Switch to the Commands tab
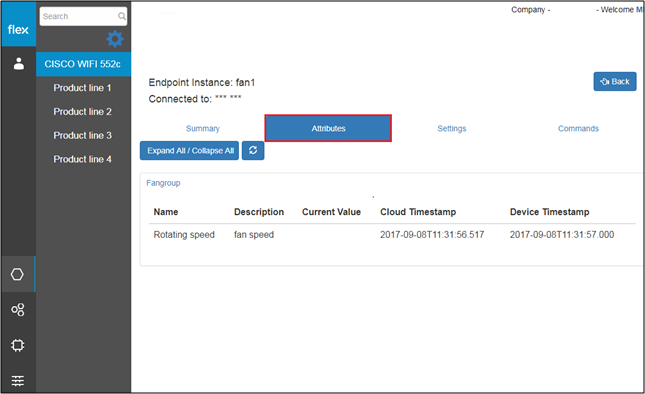 click(x=578, y=129)
